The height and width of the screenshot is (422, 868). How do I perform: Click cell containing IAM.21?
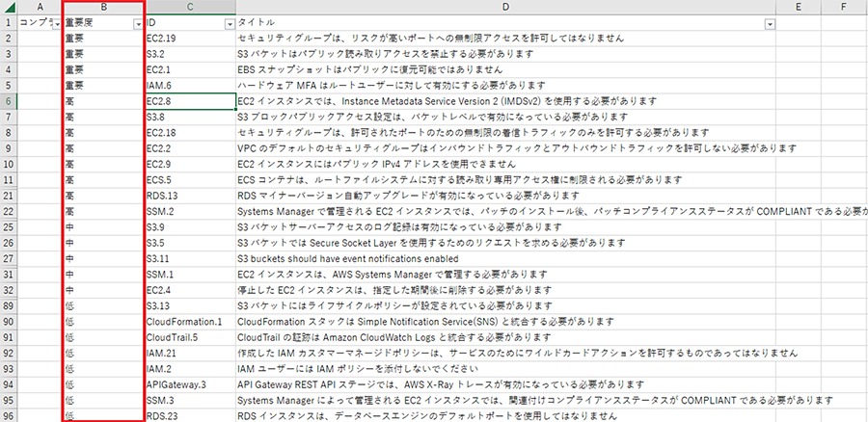190,353
